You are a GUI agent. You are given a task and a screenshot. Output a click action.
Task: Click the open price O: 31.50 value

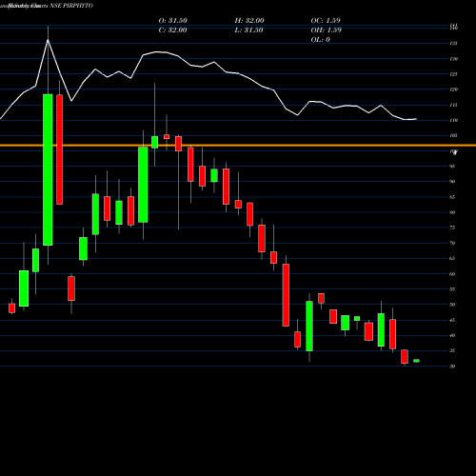coord(173,21)
